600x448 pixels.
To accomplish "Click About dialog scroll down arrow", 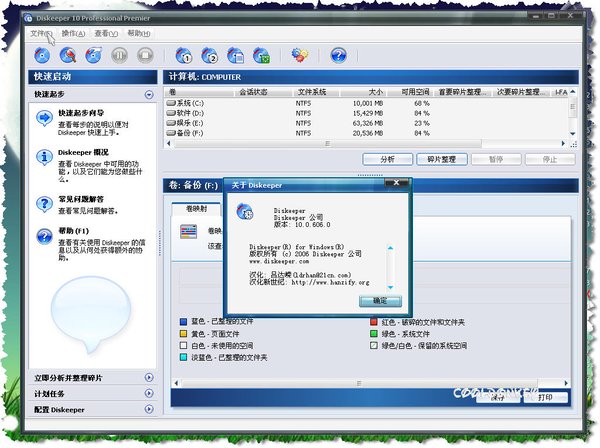I will (390, 287).
